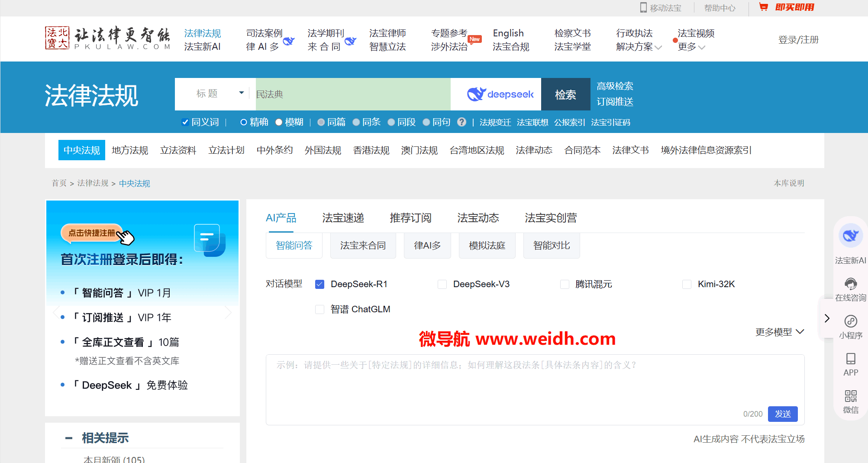Click the mobile phone icon beside 移动法宝
868x463 pixels.
(643, 7)
